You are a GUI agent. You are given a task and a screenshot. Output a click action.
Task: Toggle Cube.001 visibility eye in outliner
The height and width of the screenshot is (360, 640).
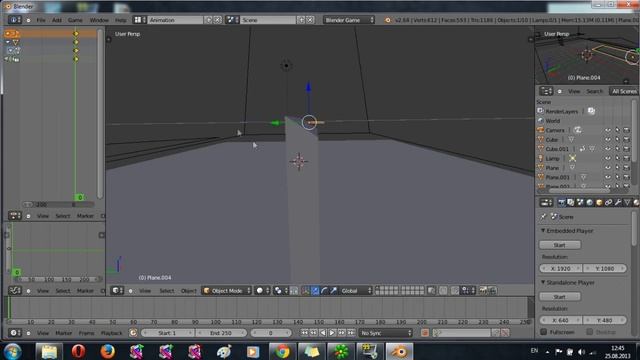point(608,149)
